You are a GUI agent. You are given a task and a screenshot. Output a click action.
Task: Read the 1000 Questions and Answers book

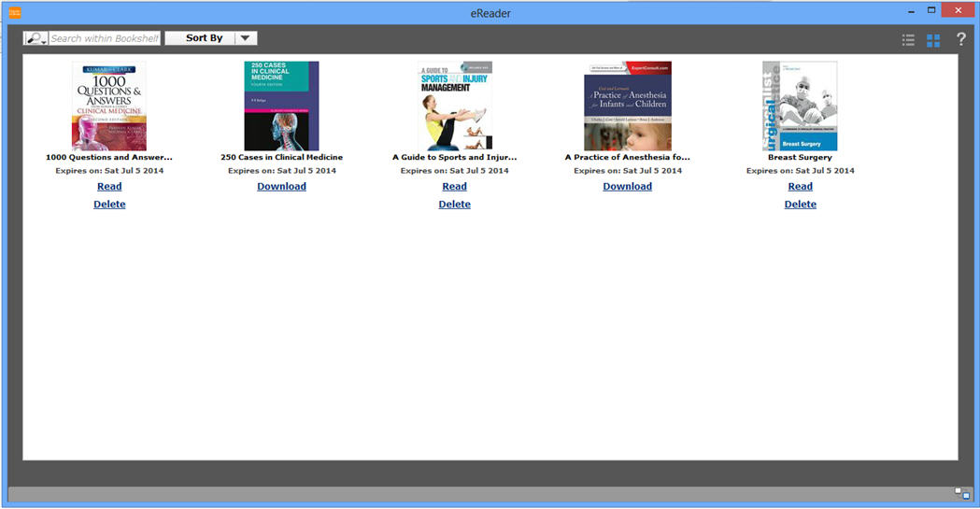(109, 187)
